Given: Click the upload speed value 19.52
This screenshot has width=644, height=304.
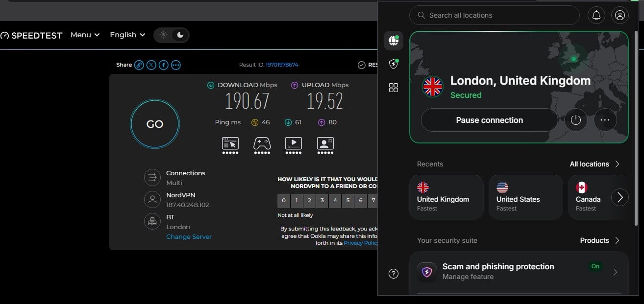Looking at the screenshot, I should pos(324,101).
